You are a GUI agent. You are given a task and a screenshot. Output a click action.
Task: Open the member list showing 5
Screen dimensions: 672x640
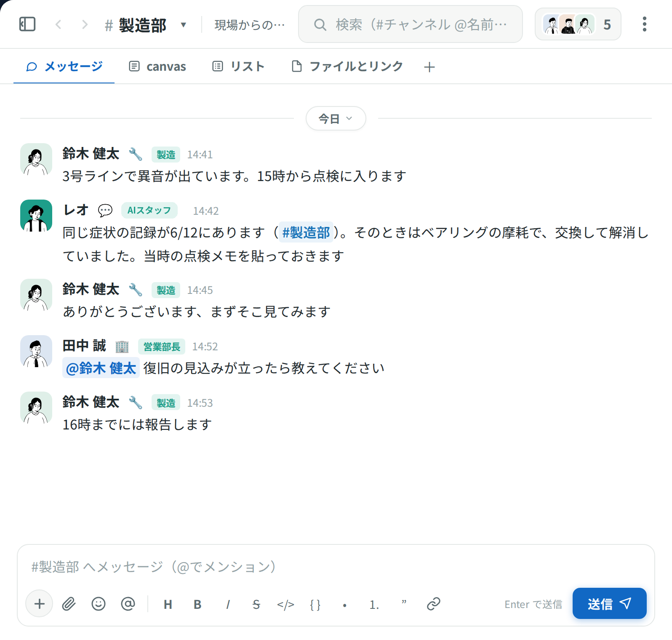click(x=578, y=24)
